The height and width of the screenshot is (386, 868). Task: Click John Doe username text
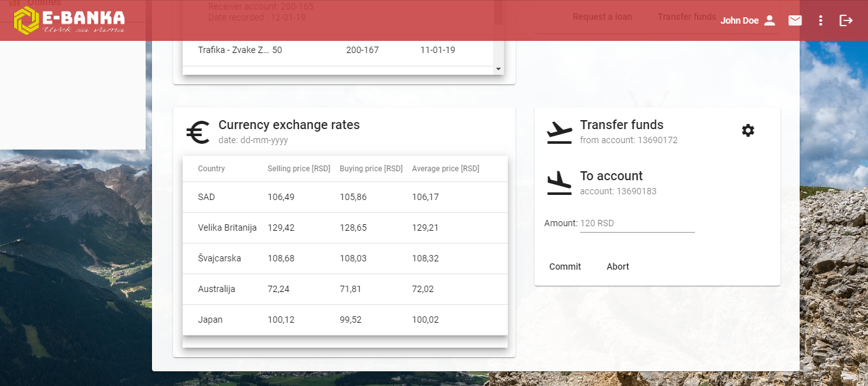point(740,20)
